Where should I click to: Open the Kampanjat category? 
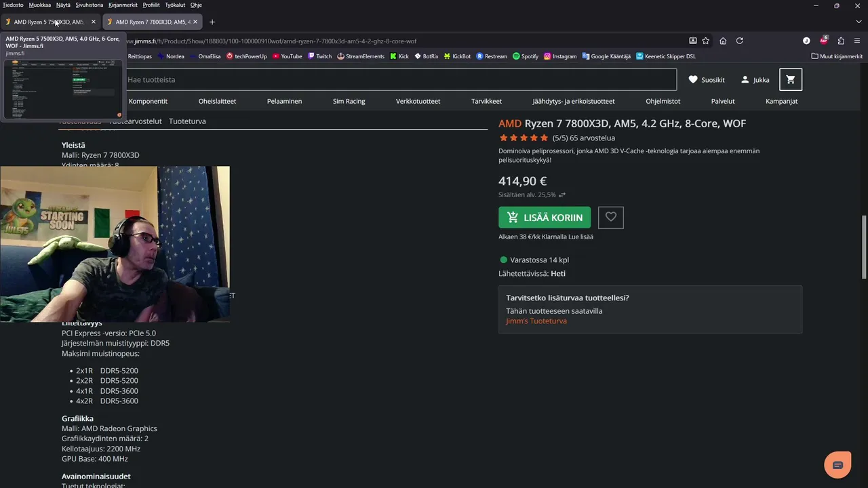click(781, 101)
